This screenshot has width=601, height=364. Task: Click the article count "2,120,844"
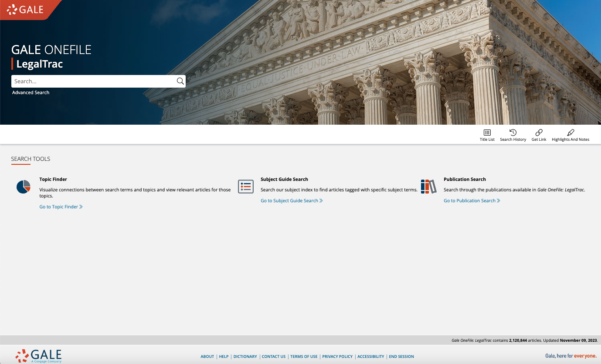518,340
